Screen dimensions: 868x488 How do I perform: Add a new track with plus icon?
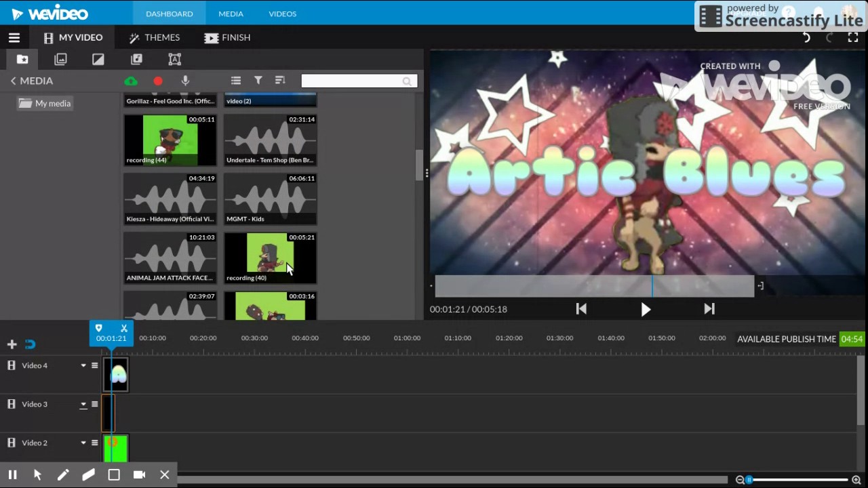[12, 344]
